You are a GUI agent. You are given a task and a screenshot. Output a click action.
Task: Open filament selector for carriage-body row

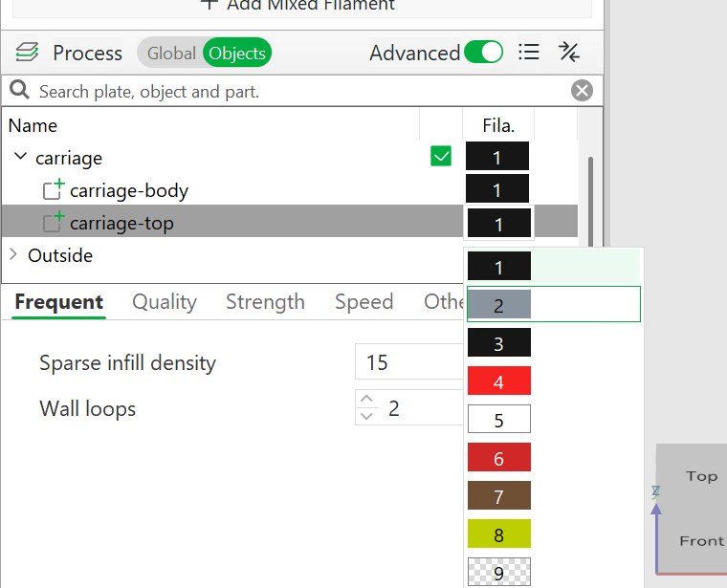tap(497, 188)
